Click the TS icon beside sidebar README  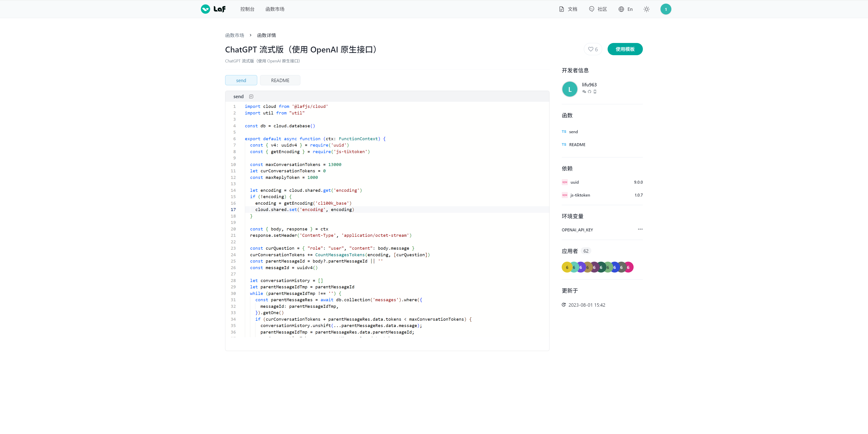[x=564, y=145]
